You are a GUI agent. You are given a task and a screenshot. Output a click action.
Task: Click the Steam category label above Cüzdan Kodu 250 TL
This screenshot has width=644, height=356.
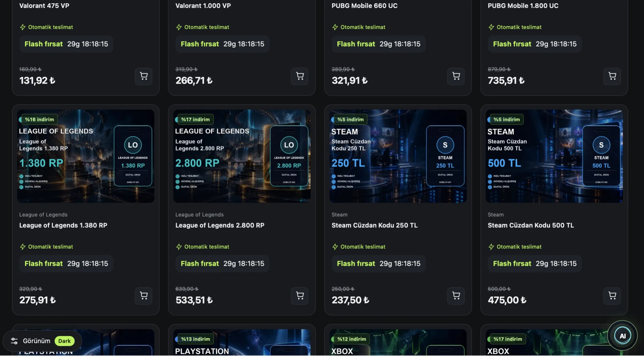pyautogui.click(x=339, y=215)
